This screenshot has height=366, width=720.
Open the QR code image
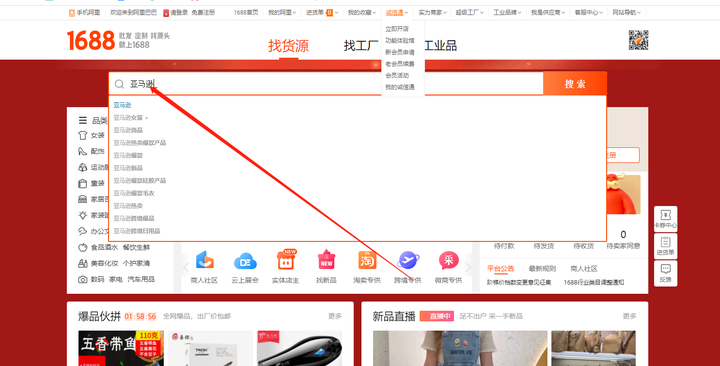(638, 40)
